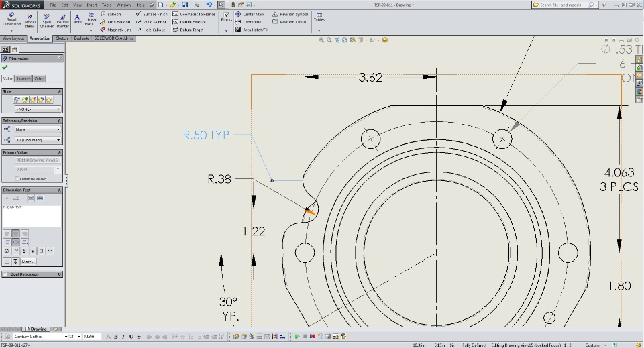This screenshot has width=644, height=348.
Task: Click the Primary Value stepper arrows
Action: click(58, 170)
